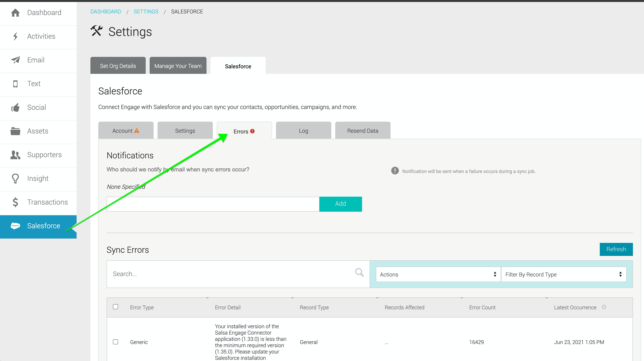Screen dimensions: 644x361
Task: Switch to the Set Org Details tab
Action: (118, 66)
